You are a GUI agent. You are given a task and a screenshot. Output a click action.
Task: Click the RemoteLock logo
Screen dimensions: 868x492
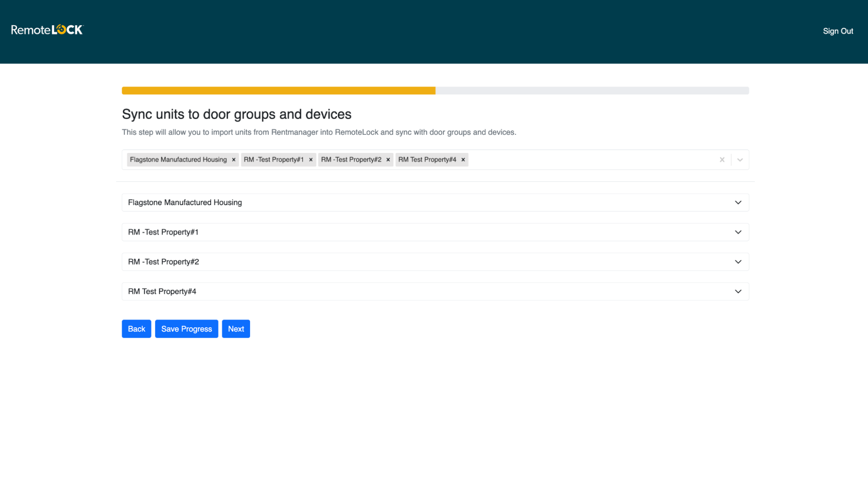click(46, 30)
